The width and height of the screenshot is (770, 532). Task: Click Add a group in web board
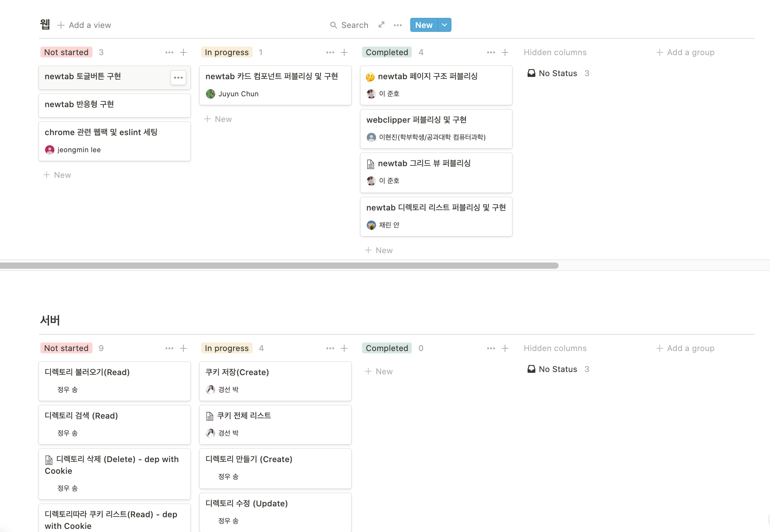pos(685,52)
